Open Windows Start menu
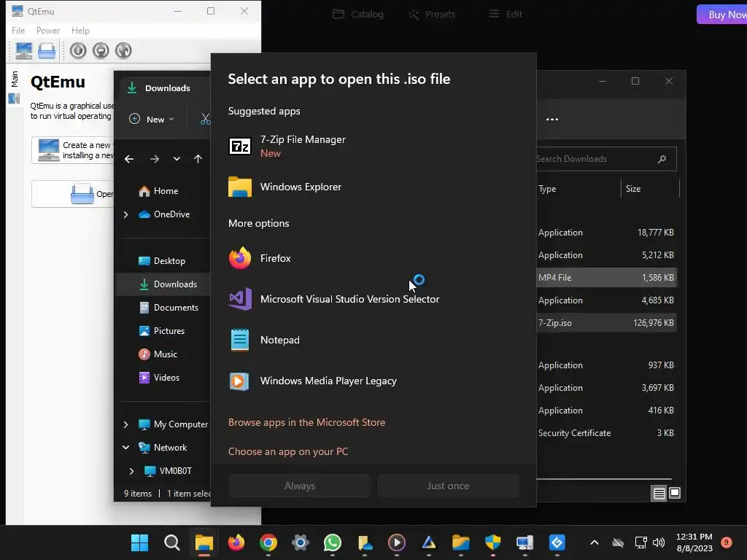The height and width of the screenshot is (560, 747). 139,542
